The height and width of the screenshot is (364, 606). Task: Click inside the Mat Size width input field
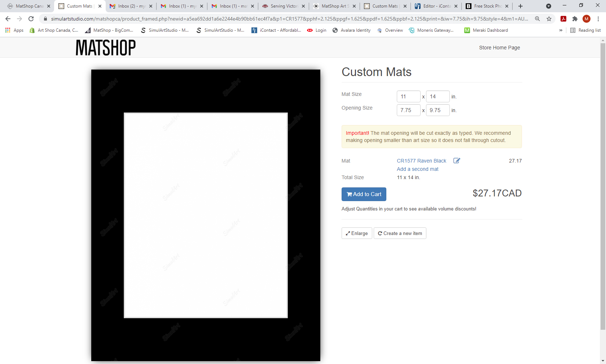pos(408,96)
